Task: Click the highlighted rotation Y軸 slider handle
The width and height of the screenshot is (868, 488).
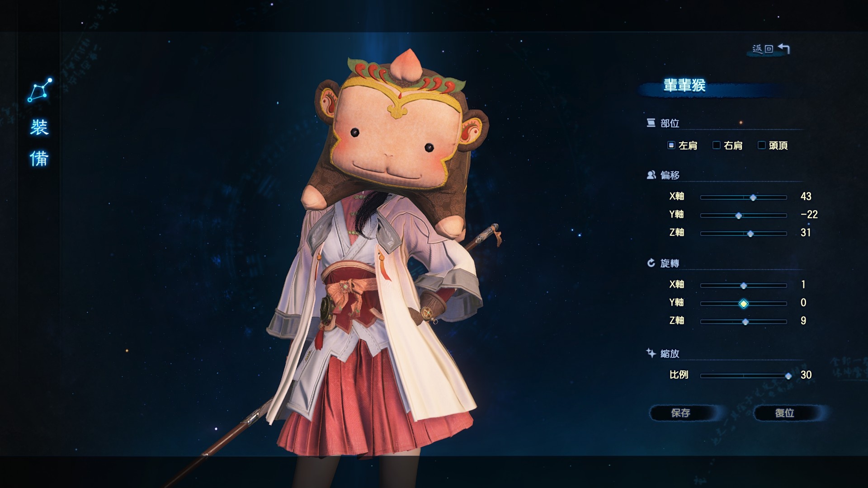Action: point(744,304)
